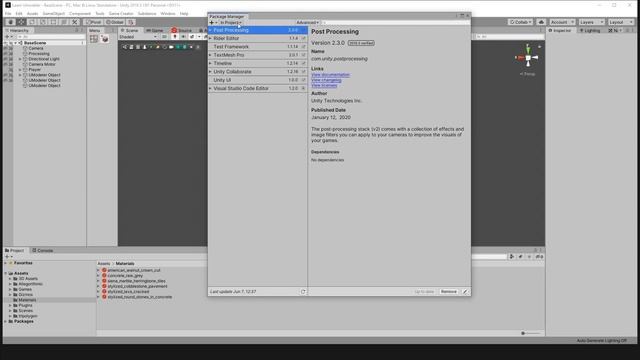Expand the 3D Assets folder
The height and width of the screenshot is (360, 640).
[x=10, y=278]
